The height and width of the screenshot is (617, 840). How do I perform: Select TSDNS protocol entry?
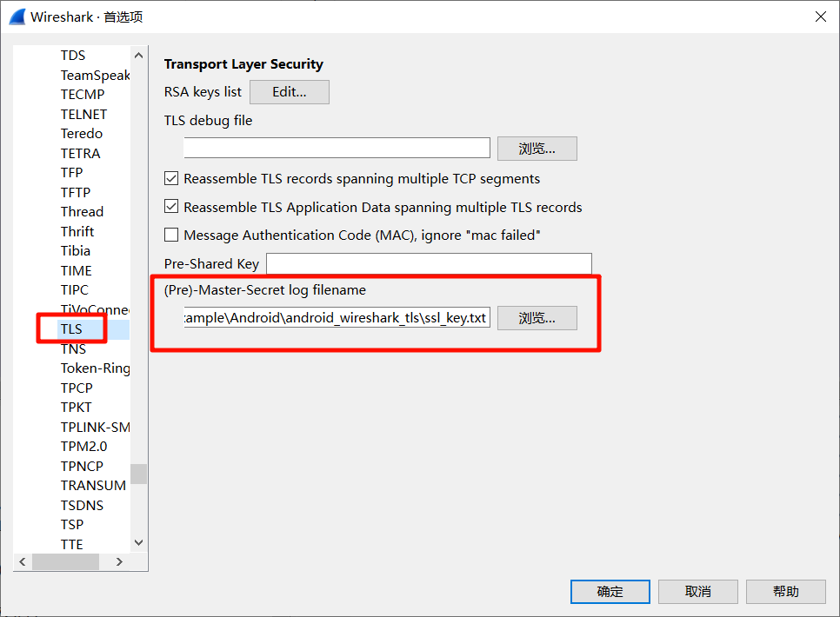tap(82, 505)
